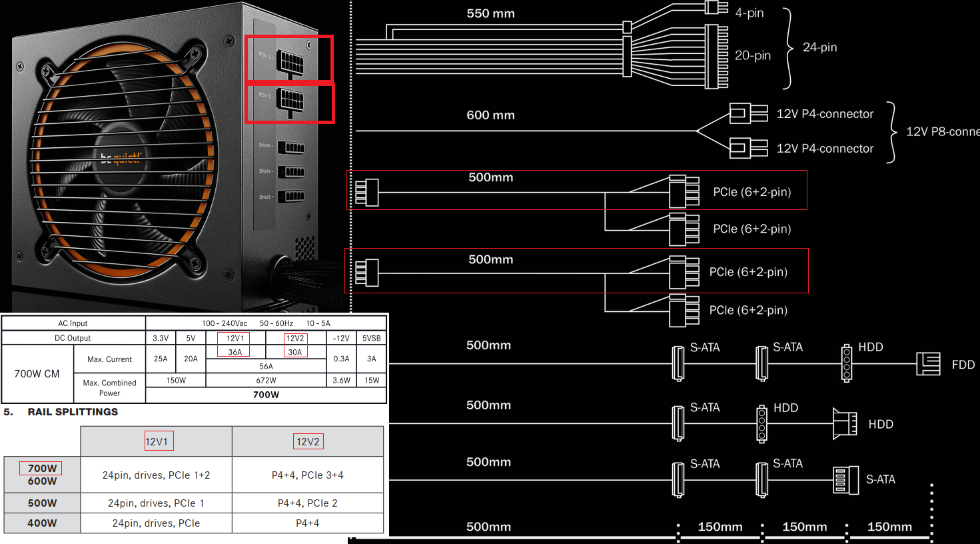The width and height of the screenshot is (980, 544).
Task: Click the "15W" power value
Action: pyautogui.click(x=372, y=381)
